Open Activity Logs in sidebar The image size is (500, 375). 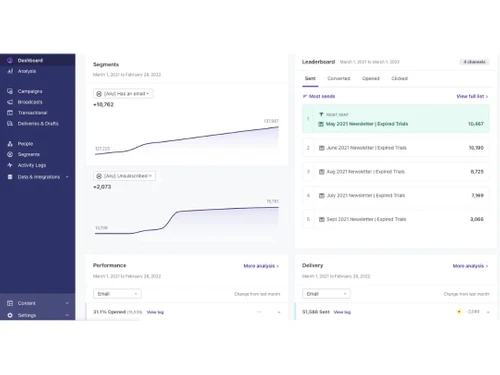(x=38, y=165)
